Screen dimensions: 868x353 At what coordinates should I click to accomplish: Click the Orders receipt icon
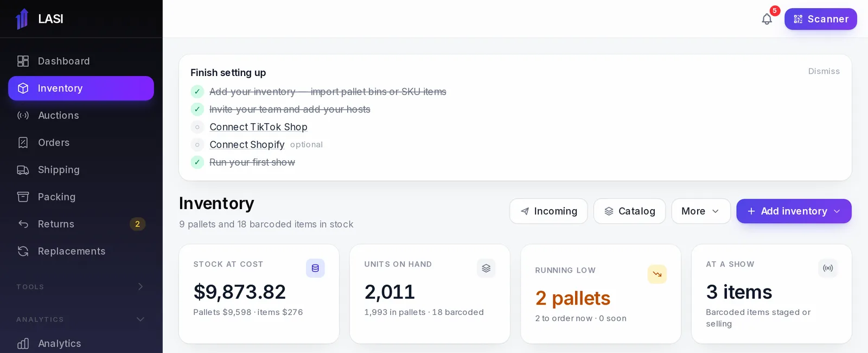click(x=23, y=143)
